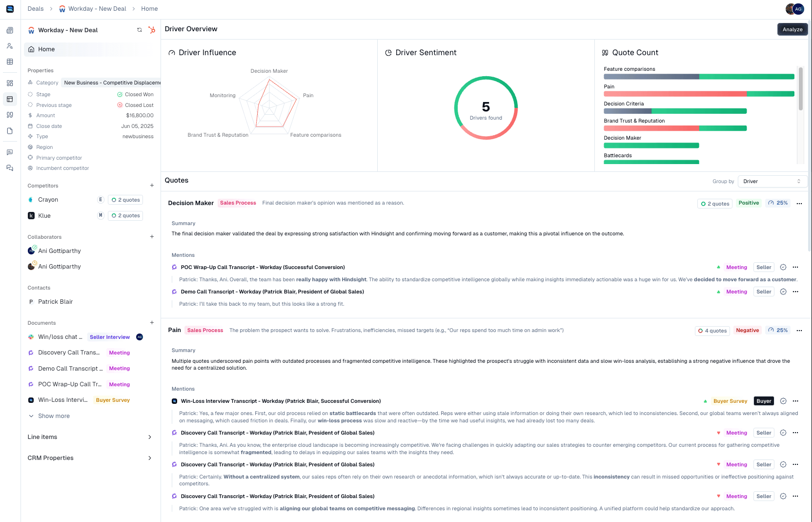The height and width of the screenshot is (522, 812).
Task: Click the HubSpot icon beside Workday - New Deal
Action: pyautogui.click(x=152, y=30)
